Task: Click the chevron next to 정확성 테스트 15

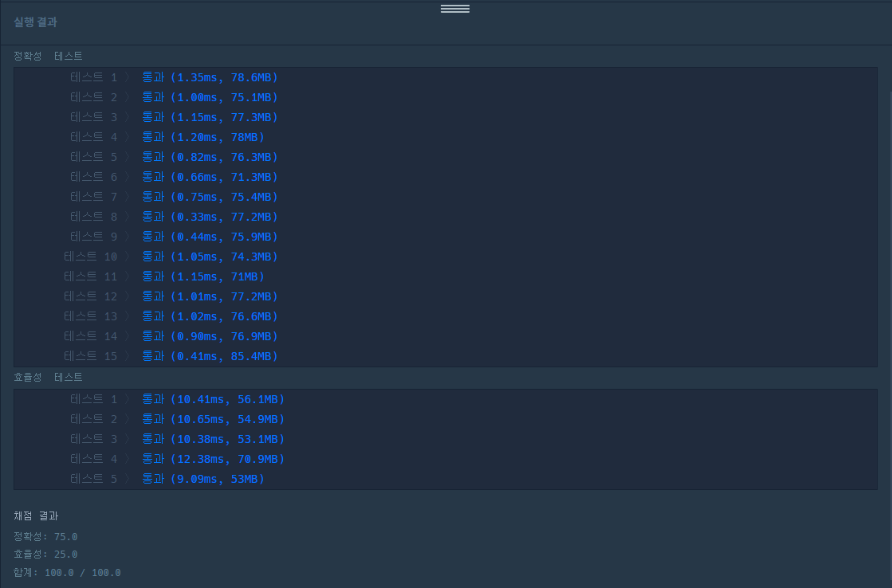Action: 128,356
